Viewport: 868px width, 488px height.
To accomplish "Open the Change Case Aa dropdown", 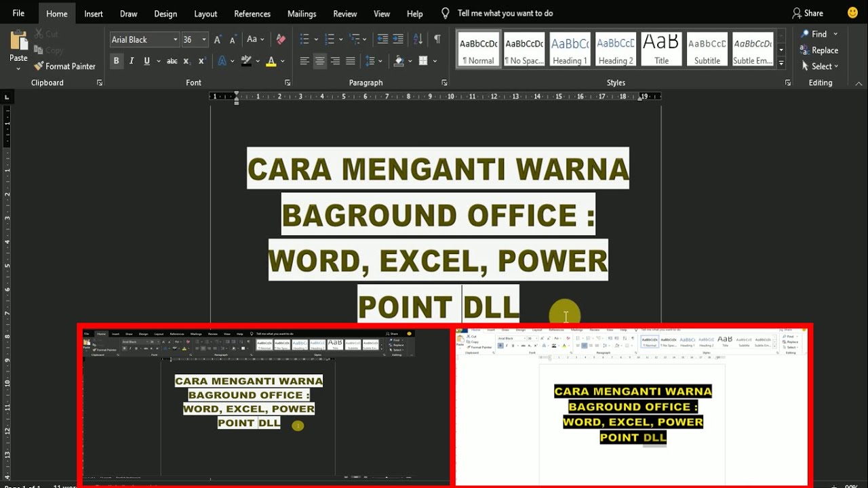I will tap(255, 40).
